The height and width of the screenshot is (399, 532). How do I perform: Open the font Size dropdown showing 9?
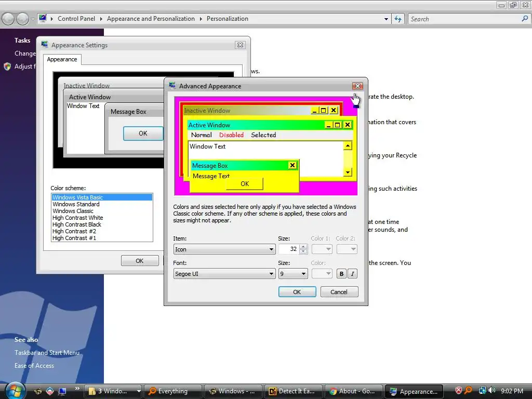(293, 274)
